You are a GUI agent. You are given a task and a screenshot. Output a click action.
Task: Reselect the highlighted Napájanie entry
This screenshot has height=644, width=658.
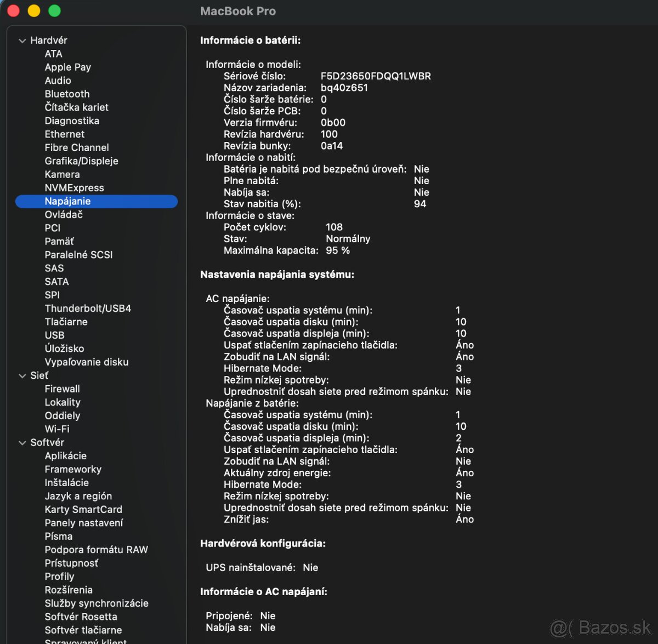point(67,201)
